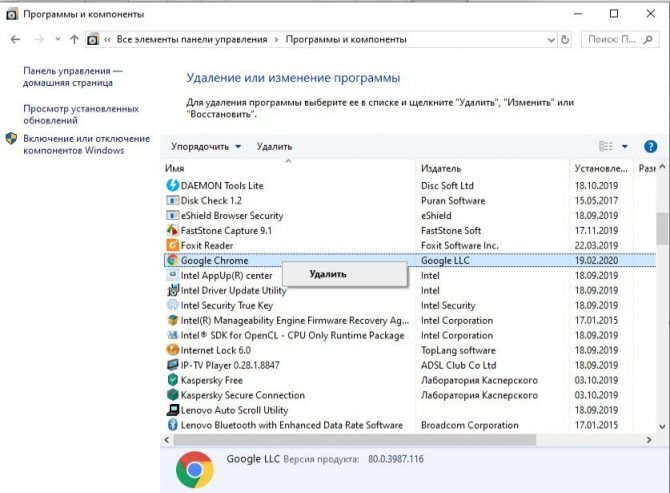Select the DAEMON Tools Lite name
This screenshot has height=493, width=670.
[x=222, y=185]
